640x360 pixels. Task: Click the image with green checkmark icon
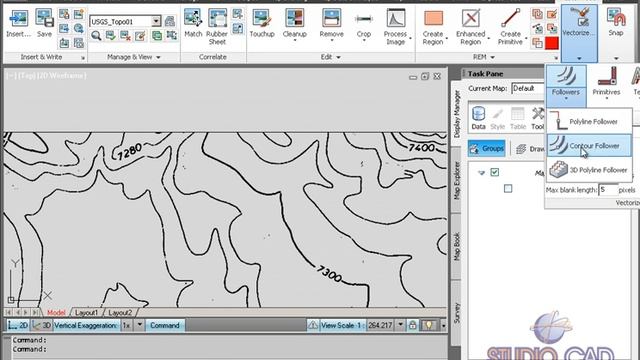[111, 36]
